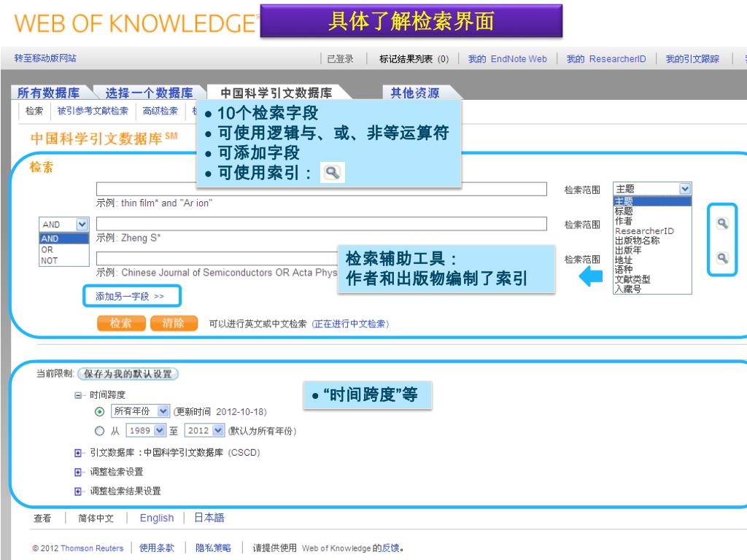The image size is (747, 560).
Task: Expand the 引文数据库 section
Action: [77, 453]
